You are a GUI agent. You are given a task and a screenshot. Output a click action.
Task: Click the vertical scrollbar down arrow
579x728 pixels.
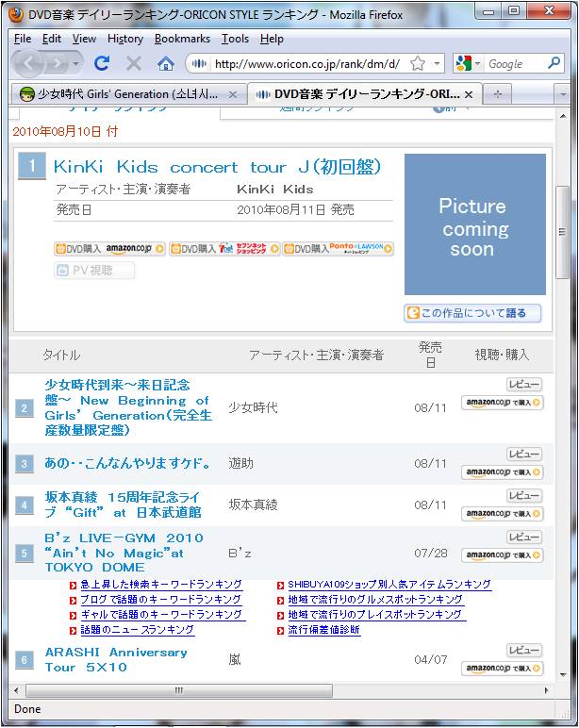563,674
